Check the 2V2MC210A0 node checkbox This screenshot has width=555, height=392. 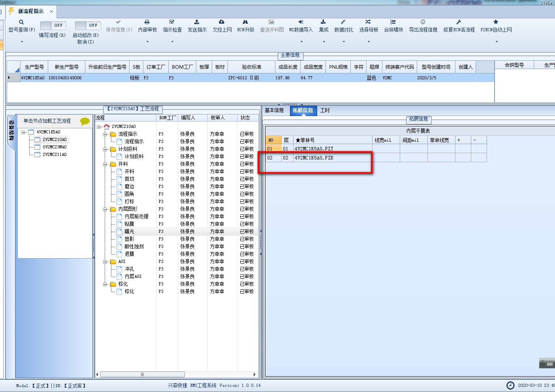[x=38, y=140]
